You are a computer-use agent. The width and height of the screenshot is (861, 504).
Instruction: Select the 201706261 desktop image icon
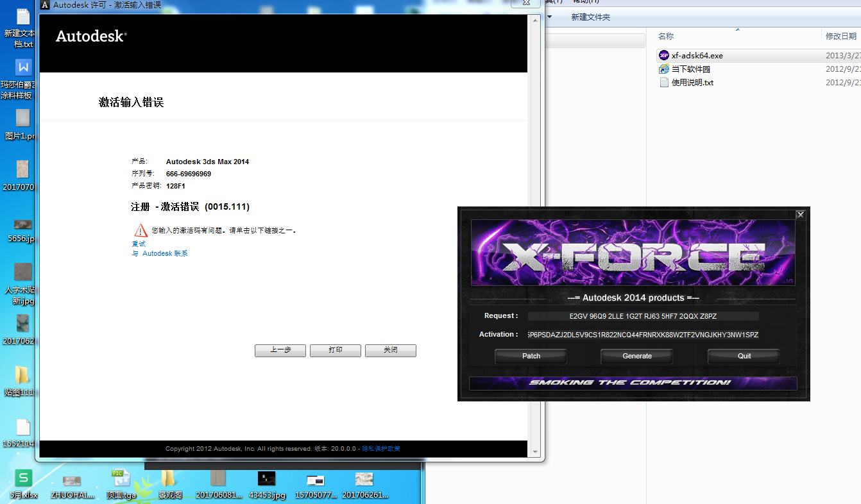tap(364, 479)
